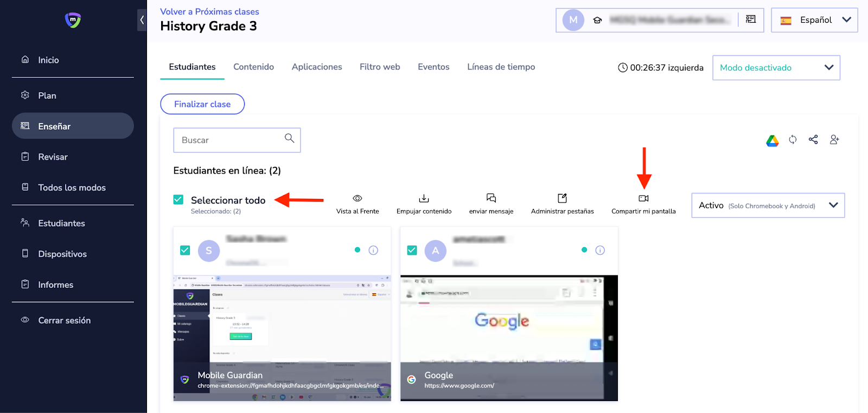868x413 pixels.
Task: Toggle the checkbox on student A card
Action: tap(412, 250)
